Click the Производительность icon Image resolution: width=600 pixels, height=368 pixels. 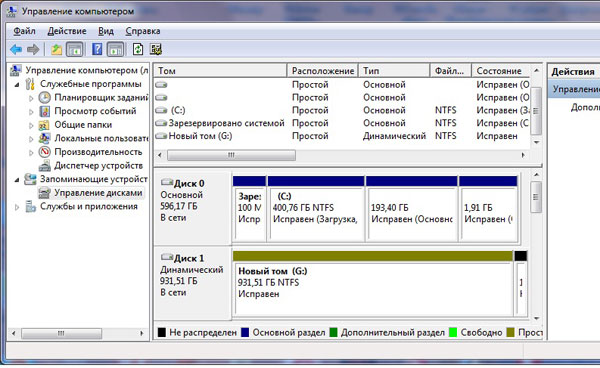[x=45, y=152]
